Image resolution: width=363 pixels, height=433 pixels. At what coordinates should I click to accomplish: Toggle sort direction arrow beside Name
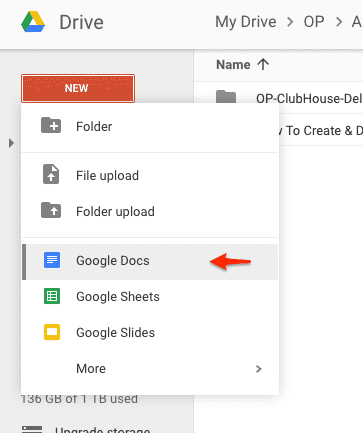[263, 64]
